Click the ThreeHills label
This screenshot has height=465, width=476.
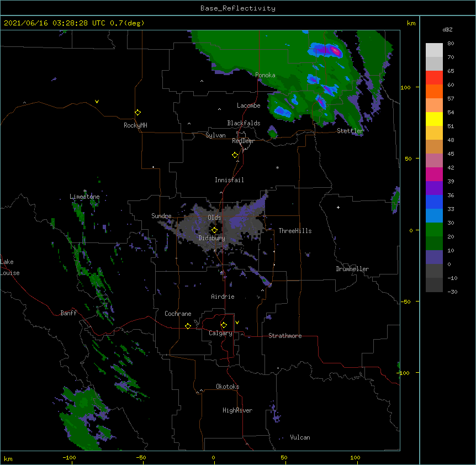pos(295,231)
